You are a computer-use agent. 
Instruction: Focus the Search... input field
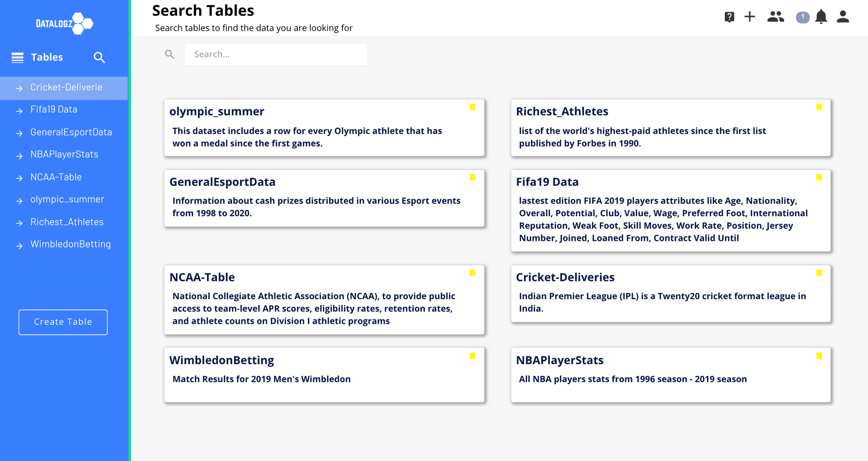[276, 54]
